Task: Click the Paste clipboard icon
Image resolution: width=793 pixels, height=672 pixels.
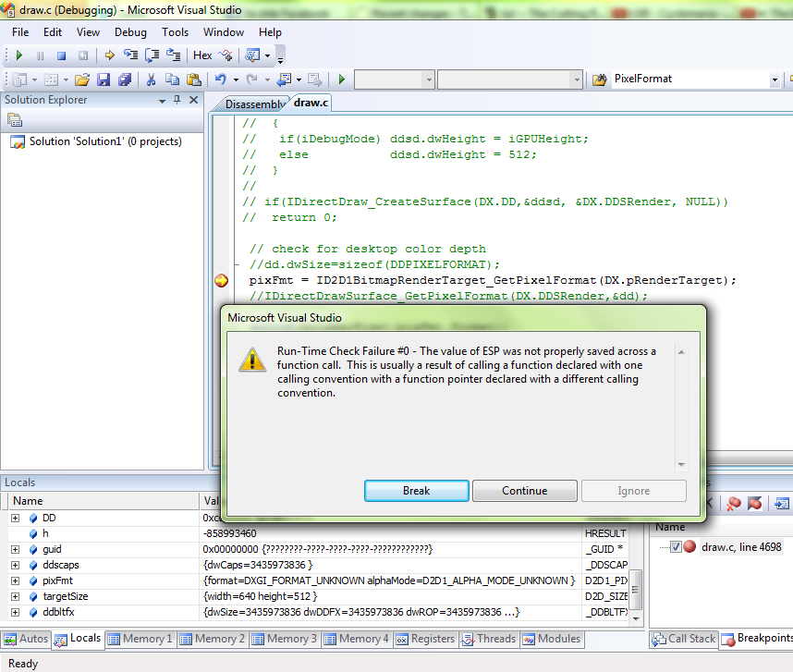Action: point(194,79)
